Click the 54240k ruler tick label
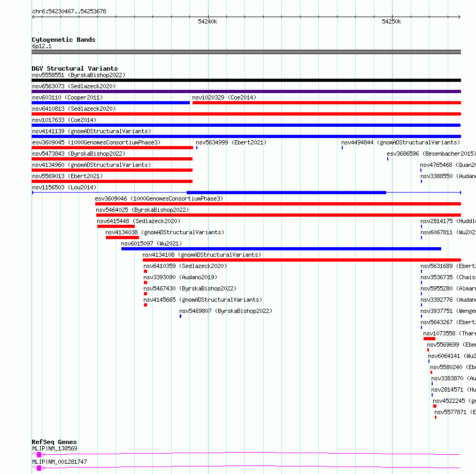 208,21
